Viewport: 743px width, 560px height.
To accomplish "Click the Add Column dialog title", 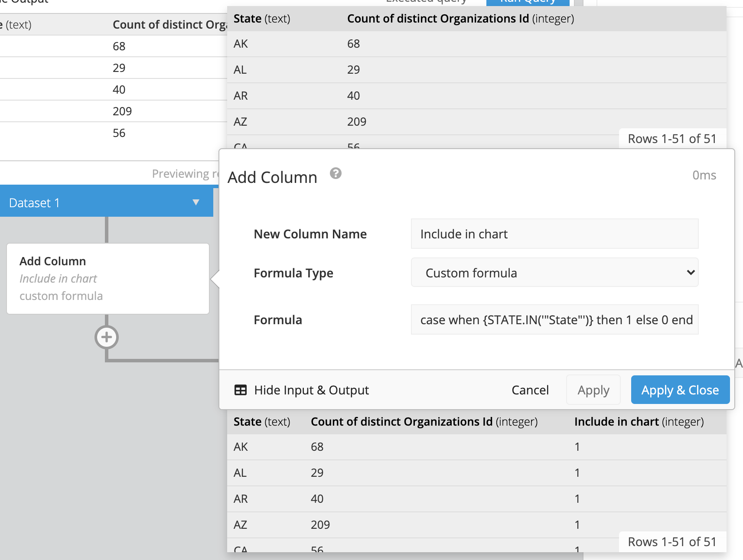I will pos(272,178).
